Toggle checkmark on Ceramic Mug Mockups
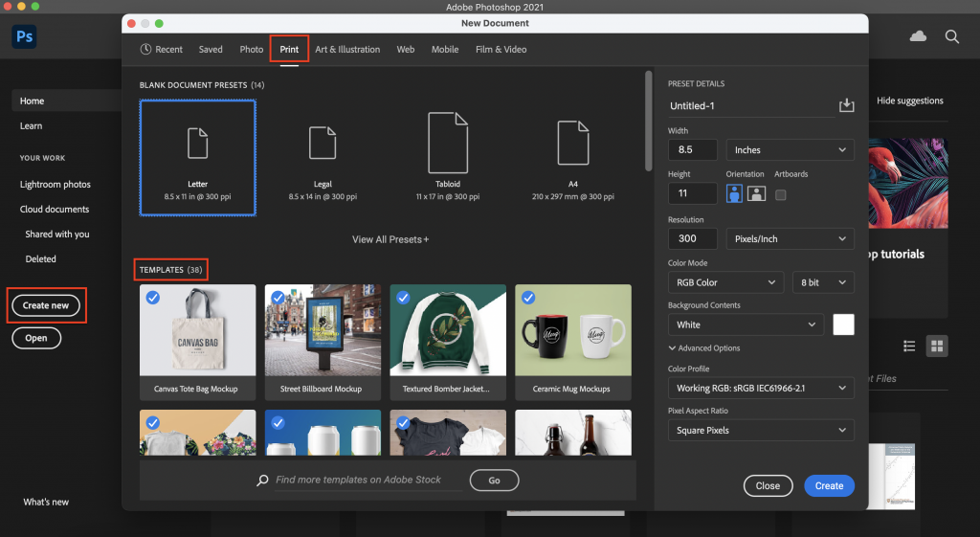This screenshot has height=537, width=980. coord(528,298)
